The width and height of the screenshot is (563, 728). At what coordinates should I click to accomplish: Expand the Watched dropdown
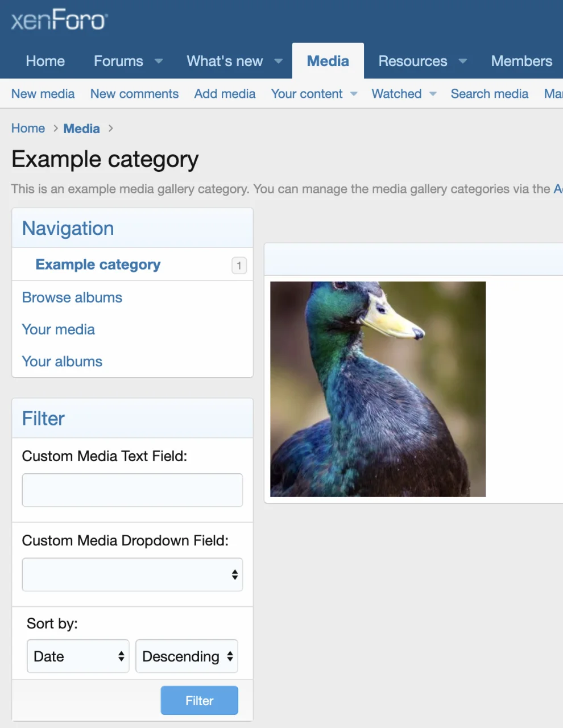click(x=403, y=93)
